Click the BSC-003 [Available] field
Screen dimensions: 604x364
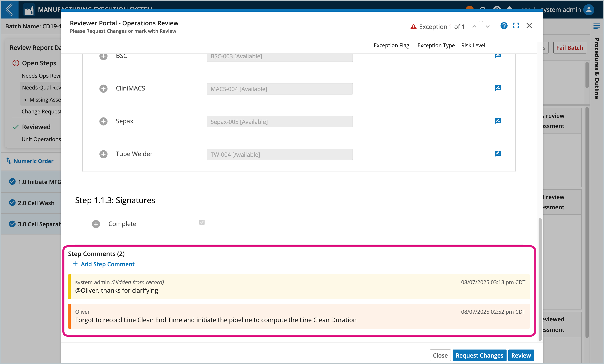point(279,57)
